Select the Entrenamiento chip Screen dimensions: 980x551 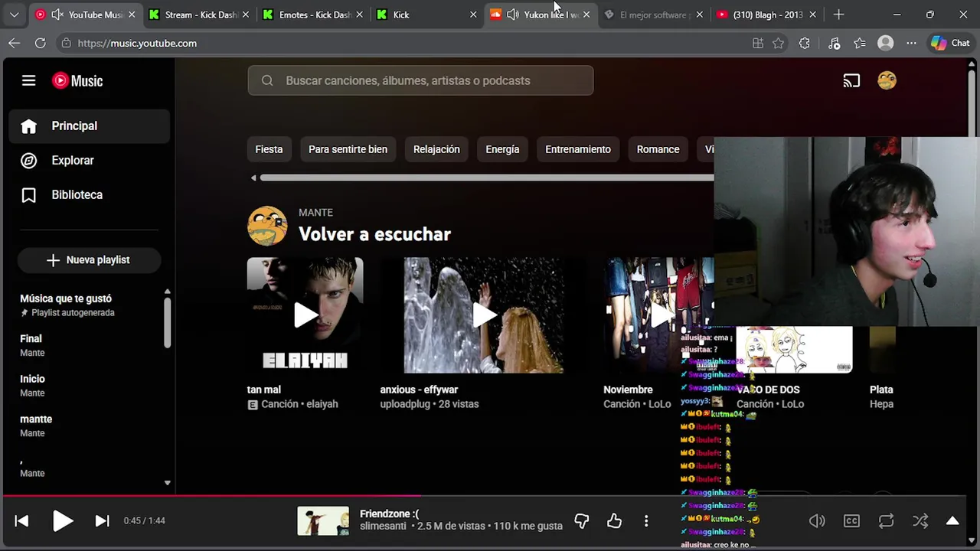click(x=578, y=149)
